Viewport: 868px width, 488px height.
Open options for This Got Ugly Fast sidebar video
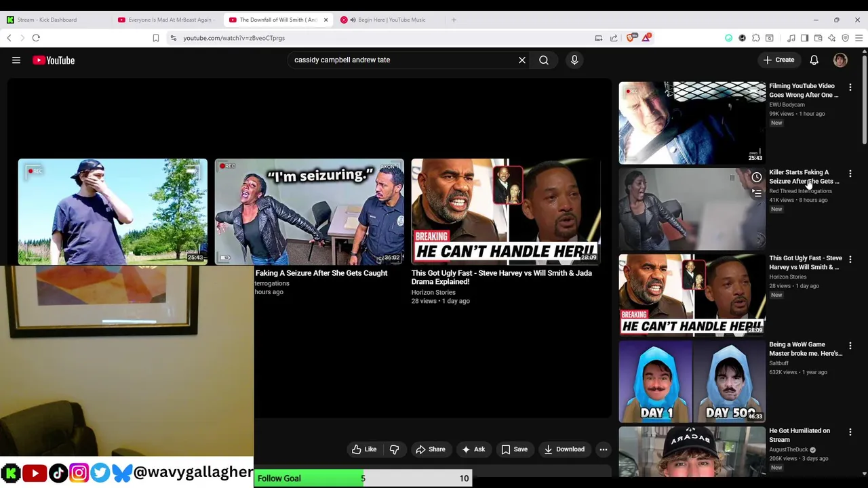point(850,260)
